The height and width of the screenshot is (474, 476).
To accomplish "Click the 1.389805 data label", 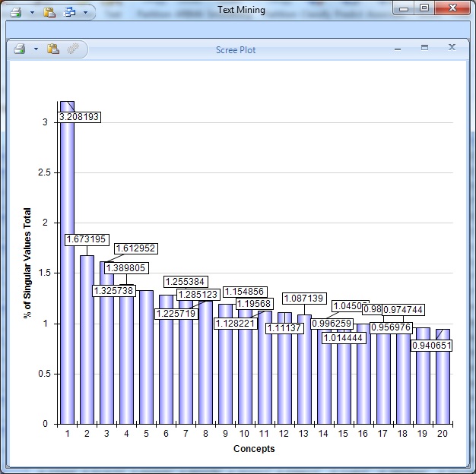I will pos(126,268).
